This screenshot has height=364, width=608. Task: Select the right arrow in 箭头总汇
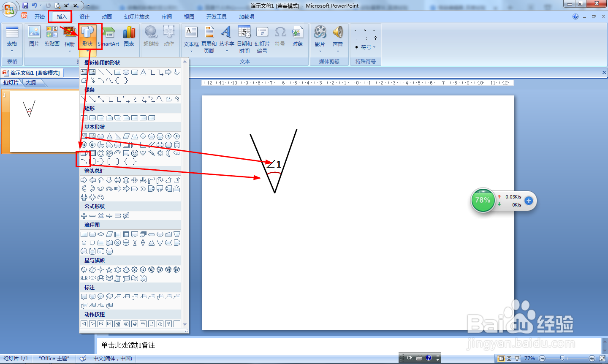click(84, 180)
